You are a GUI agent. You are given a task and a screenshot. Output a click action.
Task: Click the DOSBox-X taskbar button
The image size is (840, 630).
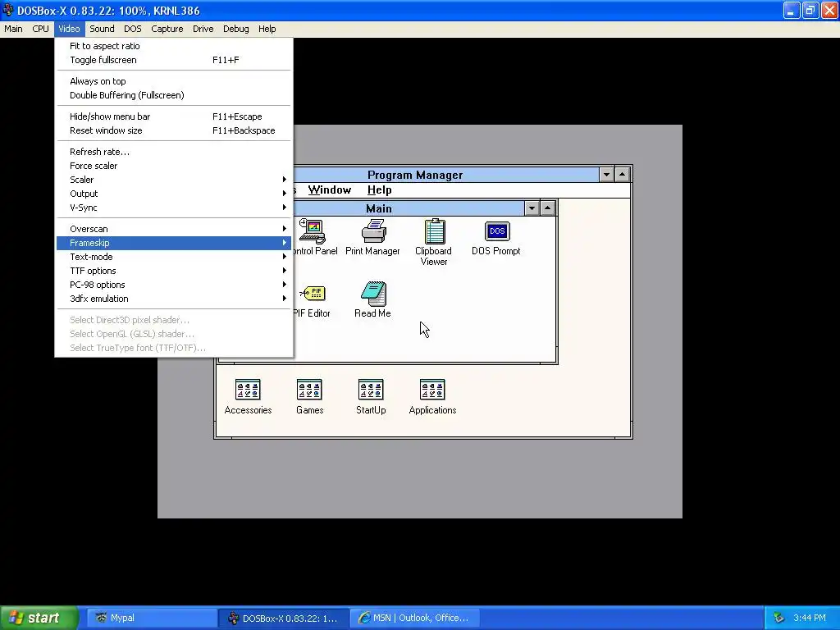(x=283, y=618)
